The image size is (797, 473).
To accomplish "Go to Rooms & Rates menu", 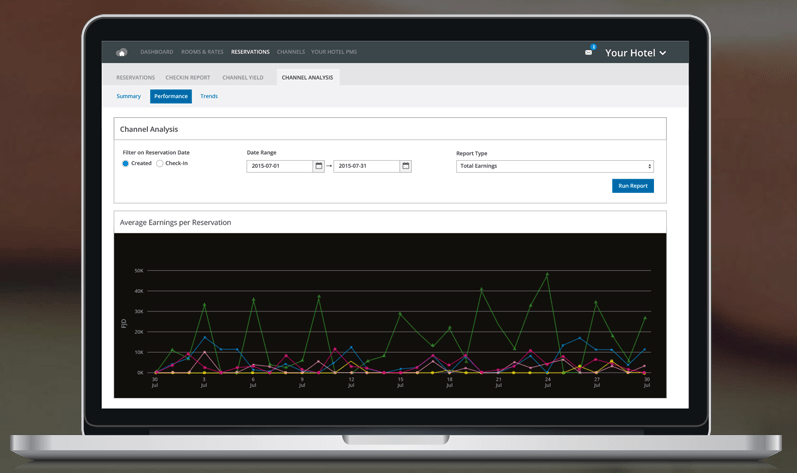I will 202,52.
